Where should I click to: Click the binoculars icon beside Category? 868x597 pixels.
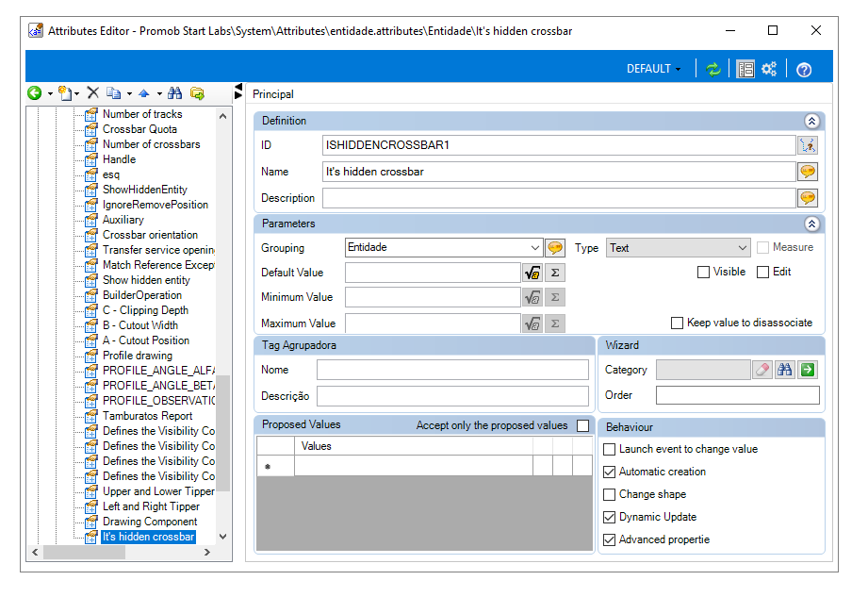784,370
